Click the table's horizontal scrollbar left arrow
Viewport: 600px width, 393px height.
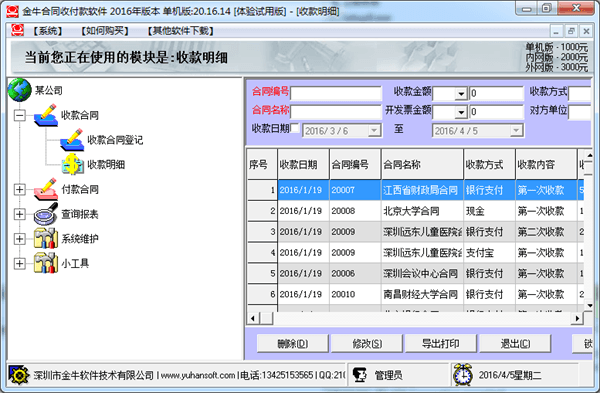253,318
